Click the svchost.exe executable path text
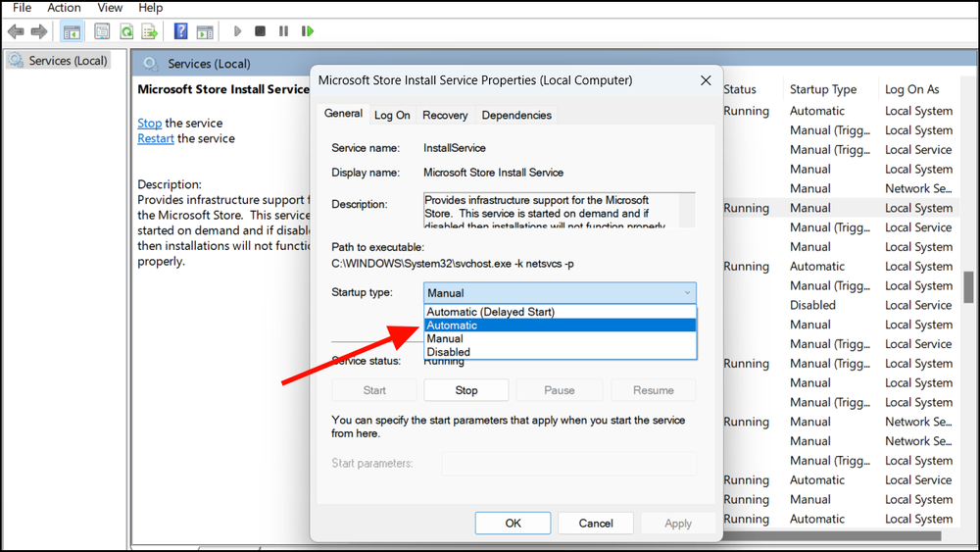The height and width of the screenshot is (552, 980). (x=453, y=263)
